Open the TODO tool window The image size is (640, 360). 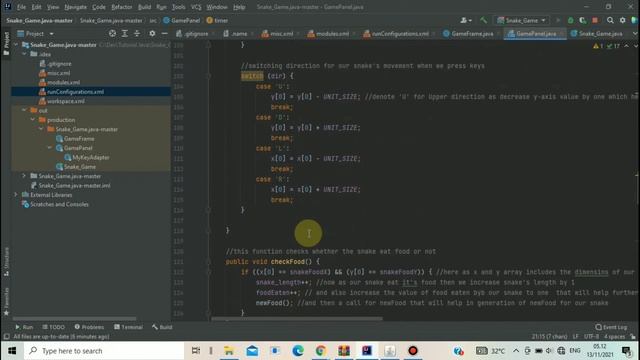tap(53, 327)
